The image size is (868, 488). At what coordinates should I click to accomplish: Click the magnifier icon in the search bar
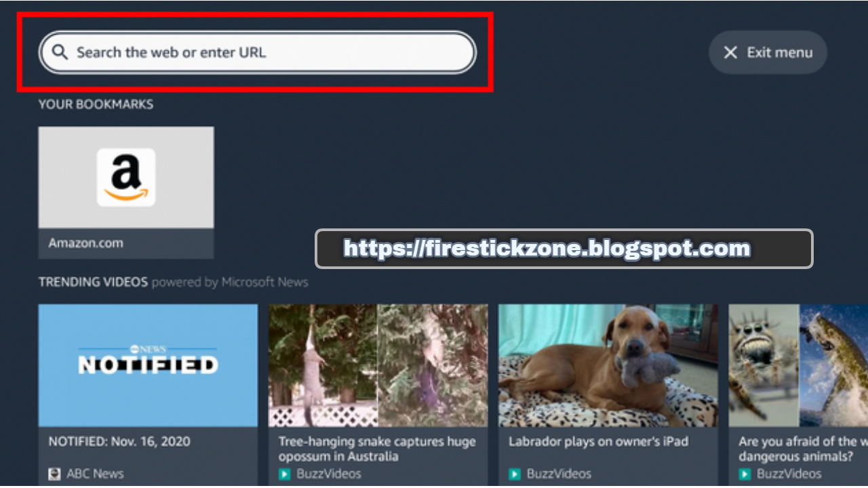tap(60, 52)
